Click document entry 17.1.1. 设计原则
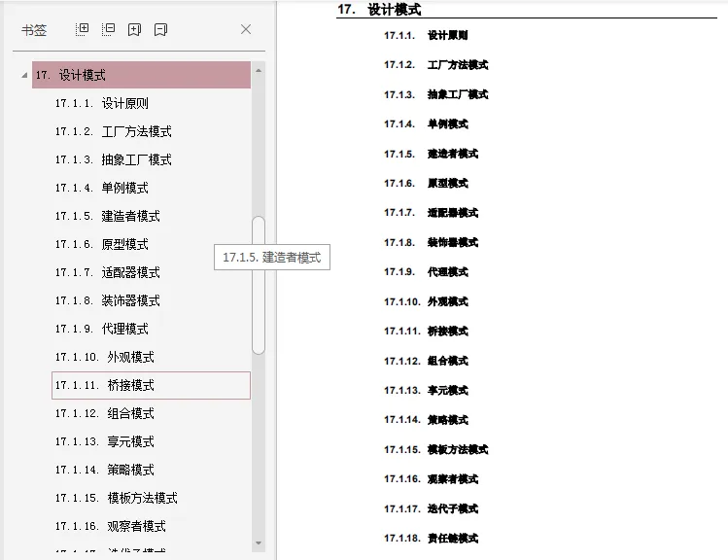Screen dimensions: 728x560 [x=426, y=35]
